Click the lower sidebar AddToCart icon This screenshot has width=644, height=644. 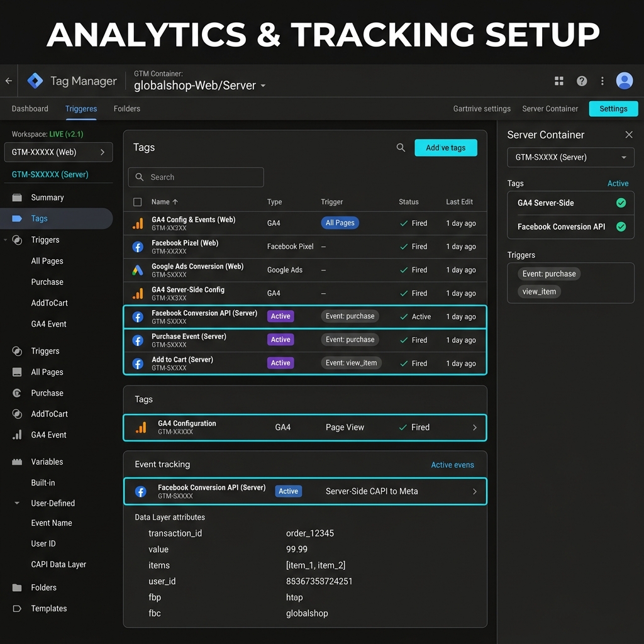[17, 414]
